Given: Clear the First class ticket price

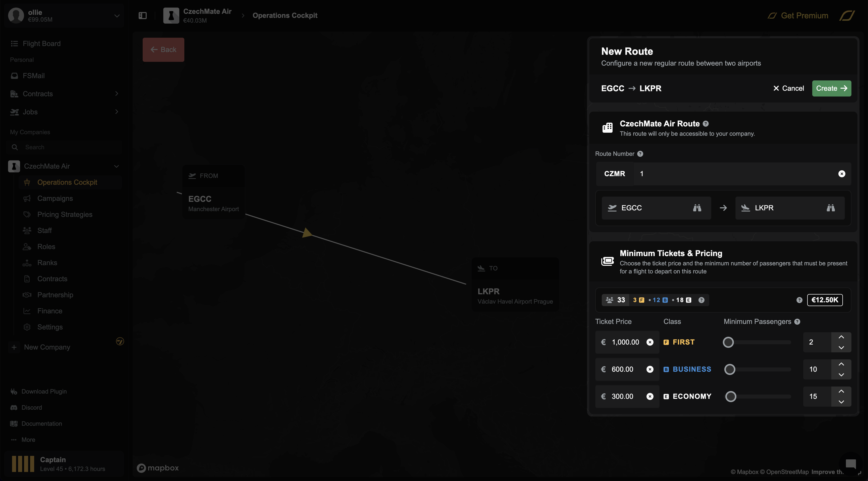Looking at the screenshot, I should coord(650,342).
